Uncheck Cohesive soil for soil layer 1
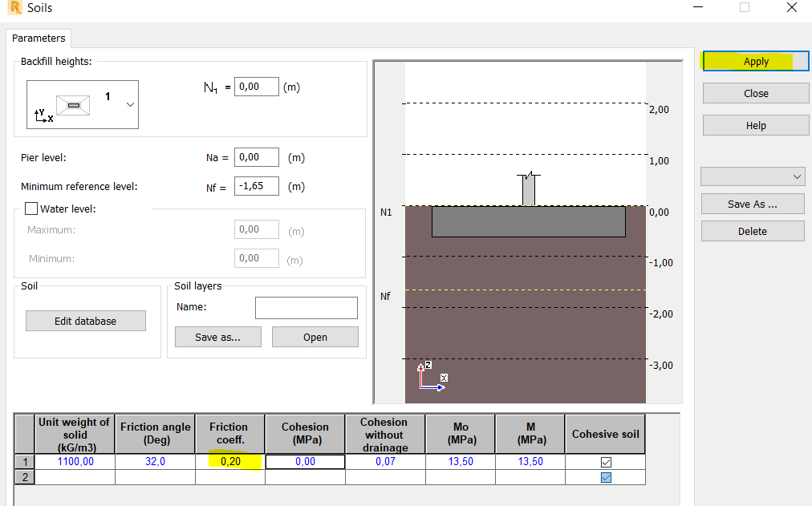 604,461
